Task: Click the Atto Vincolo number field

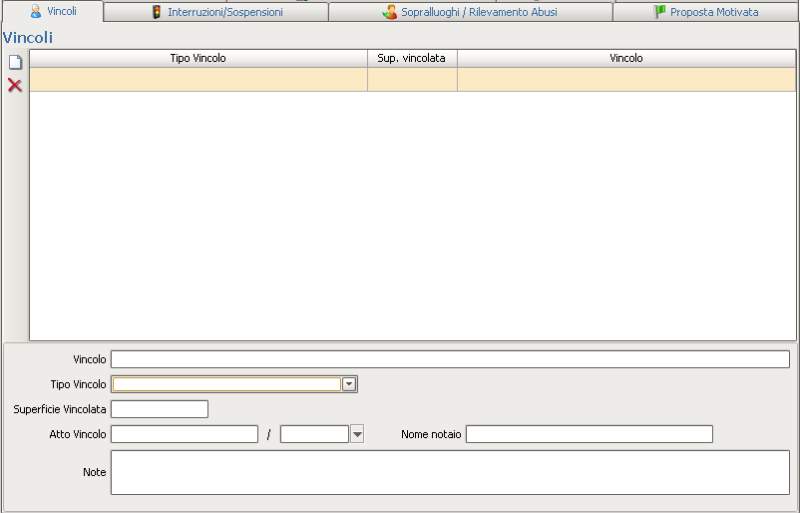Action: coord(185,434)
